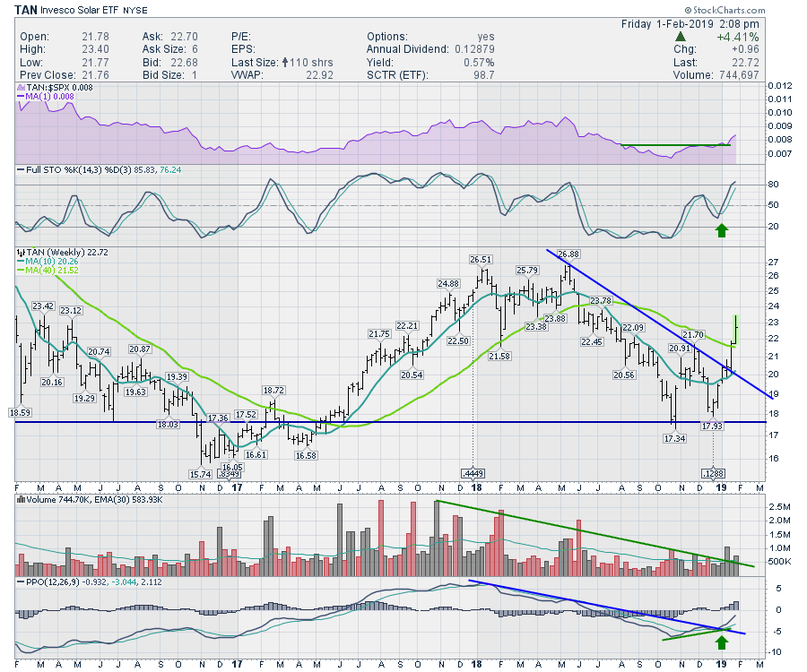This screenshot has width=807, height=672.
Task: Click the Yield value 0.57%
Action: coord(479,62)
